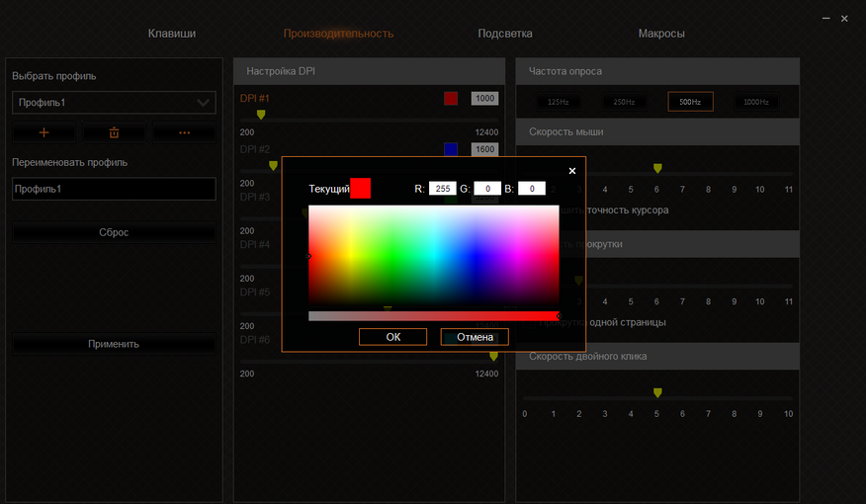This screenshot has height=504, width=866.
Task: Open the Подсветка tab
Action: click(x=505, y=34)
